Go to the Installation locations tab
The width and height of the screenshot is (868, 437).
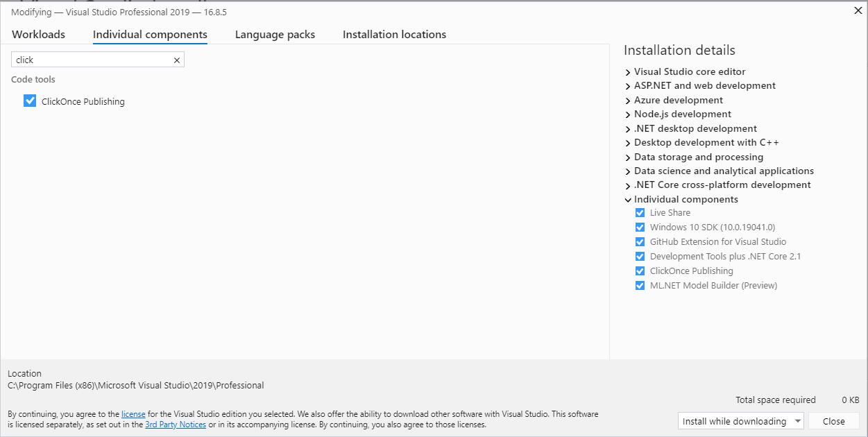coord(394,35)
